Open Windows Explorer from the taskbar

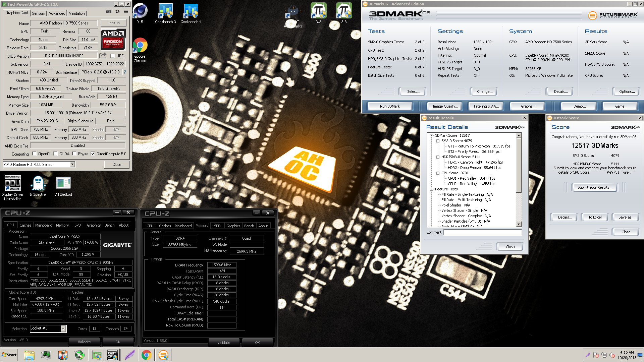click(x=29, y=355)
